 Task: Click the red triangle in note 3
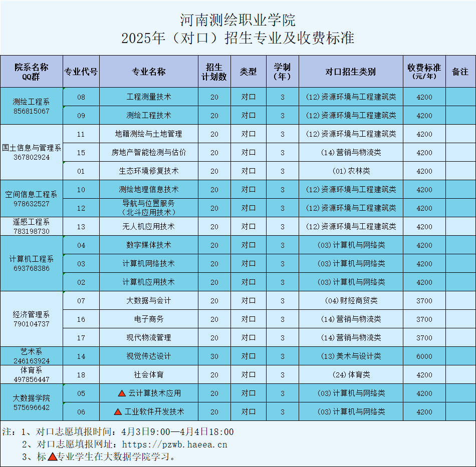(x=53, y=457)
